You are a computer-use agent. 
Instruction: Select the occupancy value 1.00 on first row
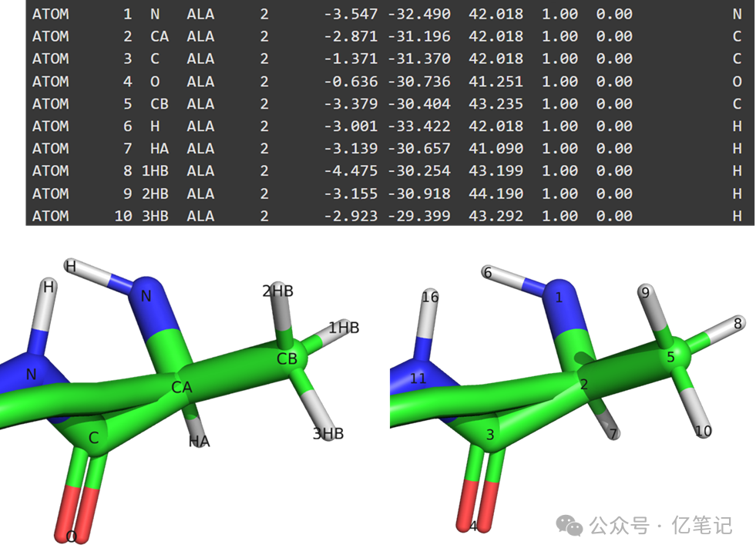(558, 13)
